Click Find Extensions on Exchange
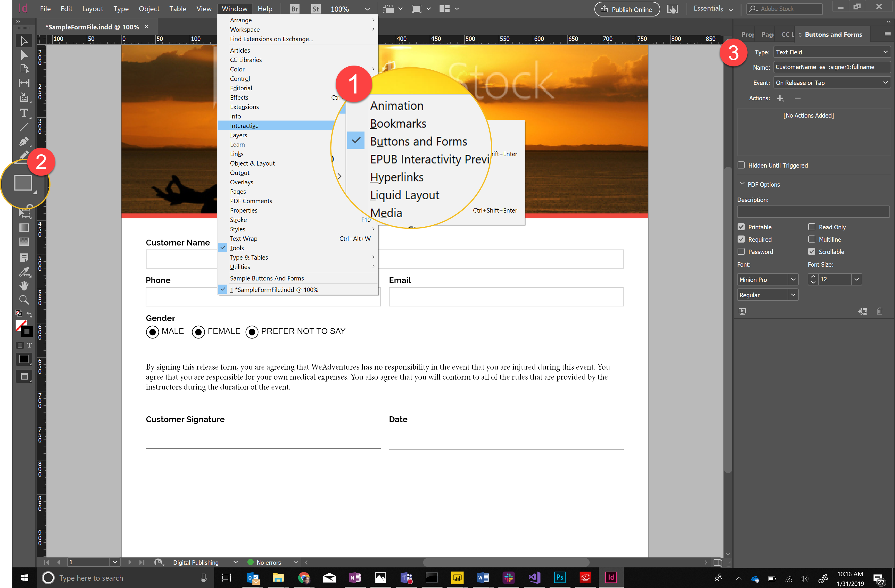 coord(272,39)
